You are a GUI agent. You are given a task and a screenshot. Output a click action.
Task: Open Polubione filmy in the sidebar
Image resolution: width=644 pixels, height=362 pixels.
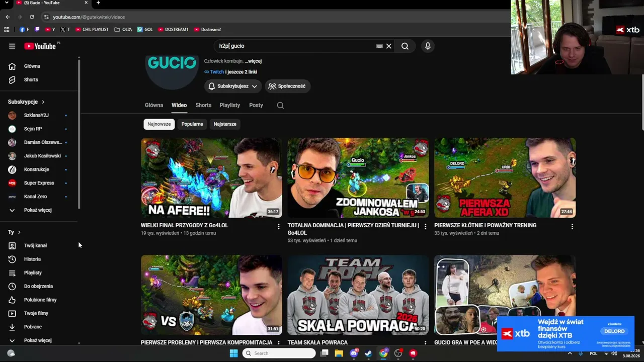(x=39, y=300)
